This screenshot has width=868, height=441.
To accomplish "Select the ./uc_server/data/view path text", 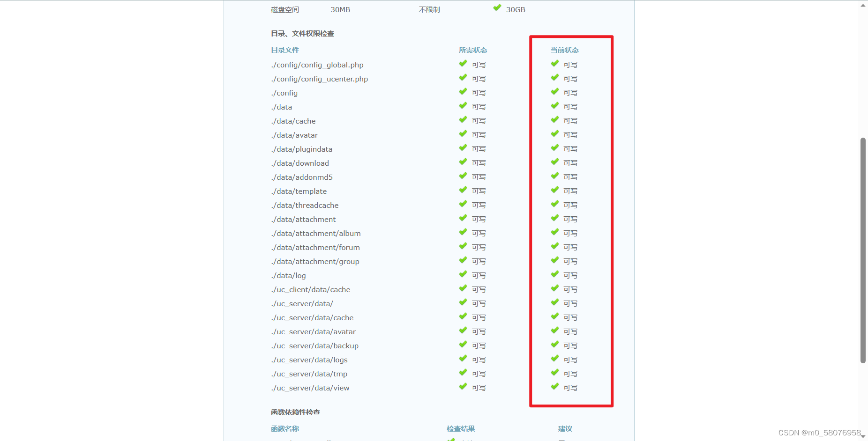I will (310, 388).
